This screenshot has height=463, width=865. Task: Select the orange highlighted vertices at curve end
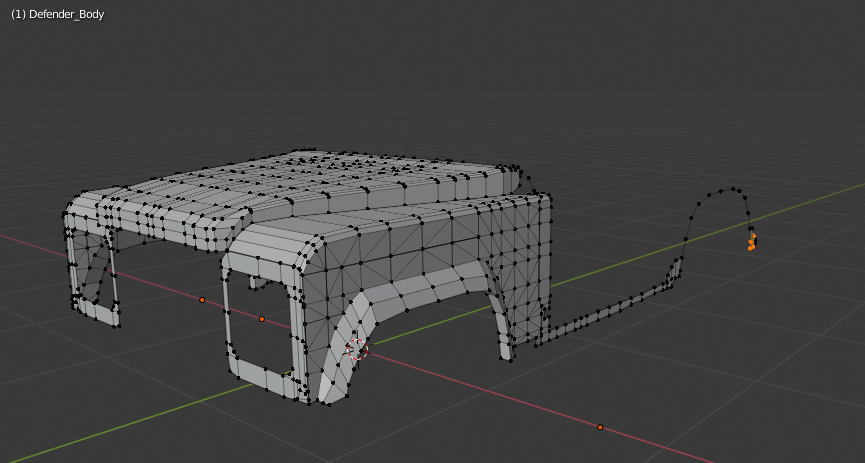point(752,242)
